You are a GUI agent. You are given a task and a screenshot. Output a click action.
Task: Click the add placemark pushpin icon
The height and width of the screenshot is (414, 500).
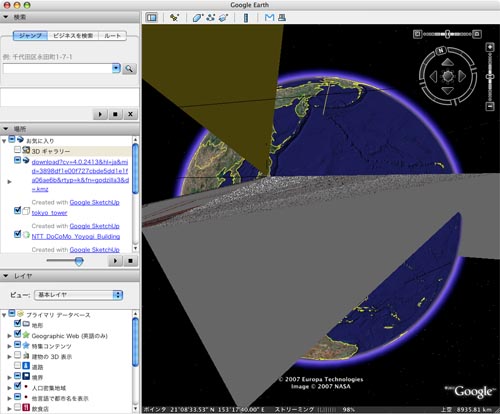click(x=174, y=18)
